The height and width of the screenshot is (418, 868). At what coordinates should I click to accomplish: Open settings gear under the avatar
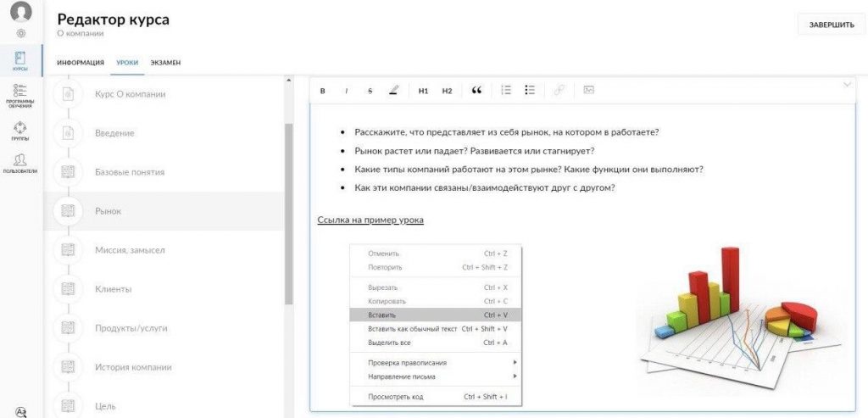[20, 33]
